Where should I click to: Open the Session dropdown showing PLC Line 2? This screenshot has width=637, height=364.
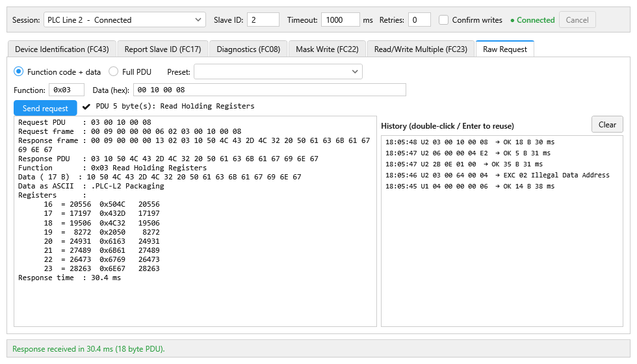(x=124, y=20)
